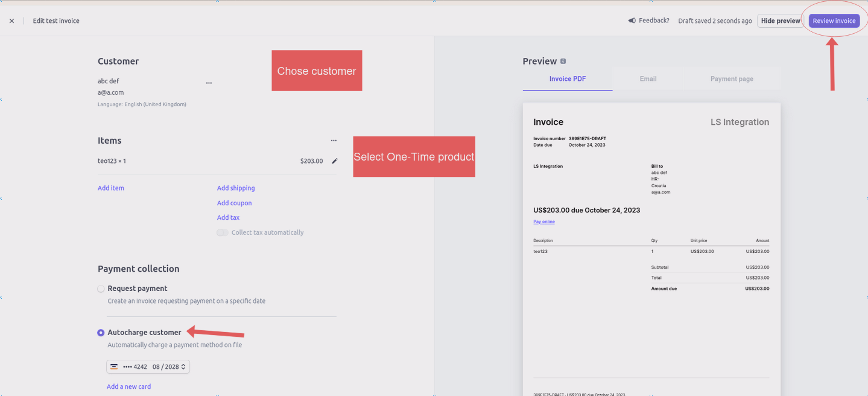The image size is (868, 396).
Task: Close the Edit test invoice editor
Action: point(11,21)
